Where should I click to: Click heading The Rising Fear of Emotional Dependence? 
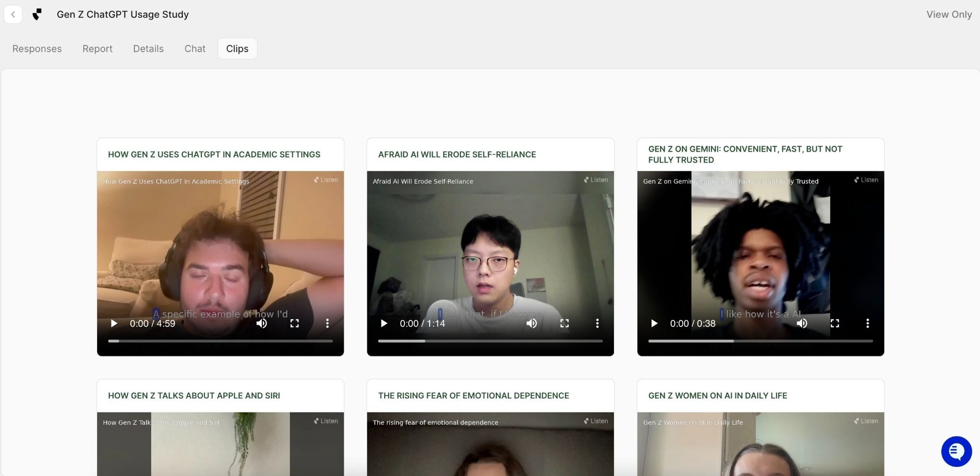click(x=473, y=396)
